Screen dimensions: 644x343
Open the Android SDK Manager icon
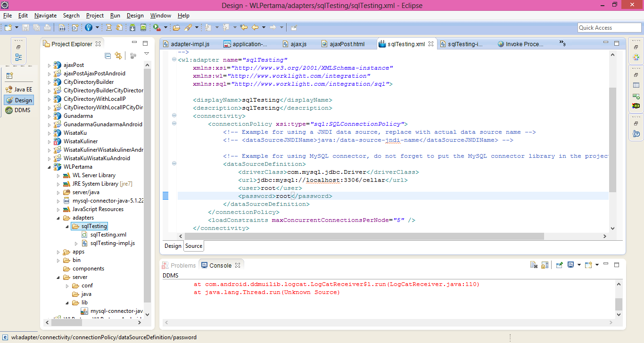132,27
